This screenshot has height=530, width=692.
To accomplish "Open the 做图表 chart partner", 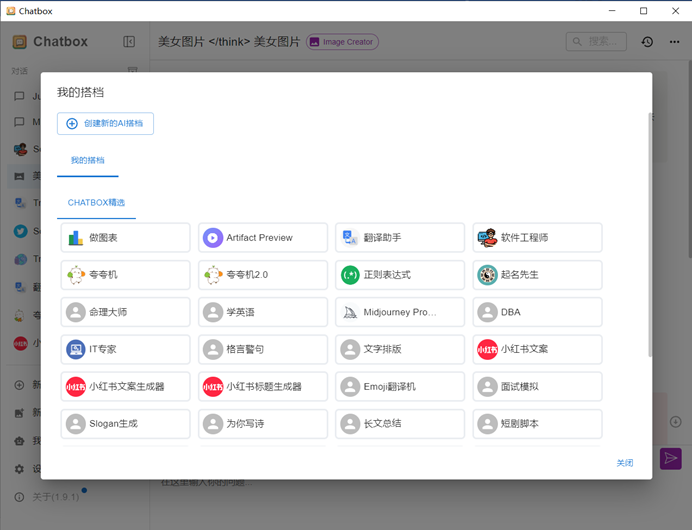I will (x=125, y=237).
